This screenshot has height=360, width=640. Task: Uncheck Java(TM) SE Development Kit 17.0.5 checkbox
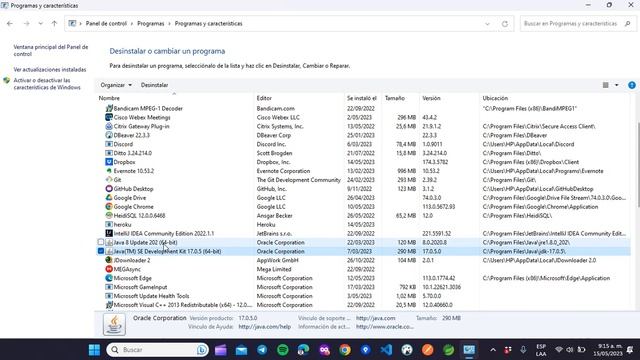(x=101, y=251)
